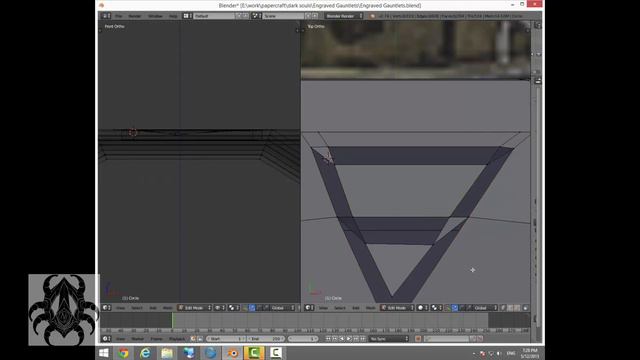Open the Mesh menu of the Front Ortho viewport
This screenshot has height=360, width=640.
(167, 308)
